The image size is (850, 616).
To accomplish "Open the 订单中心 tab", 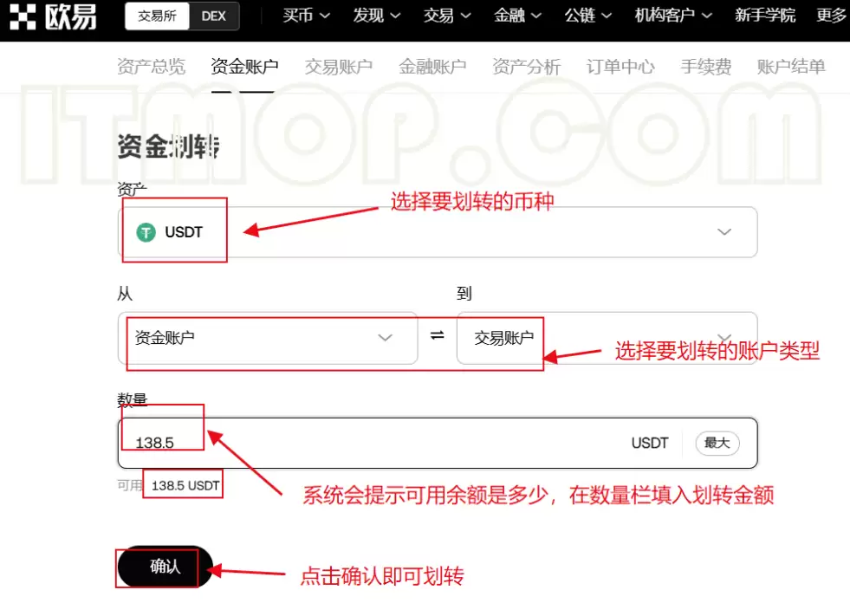I will (620, 66).
